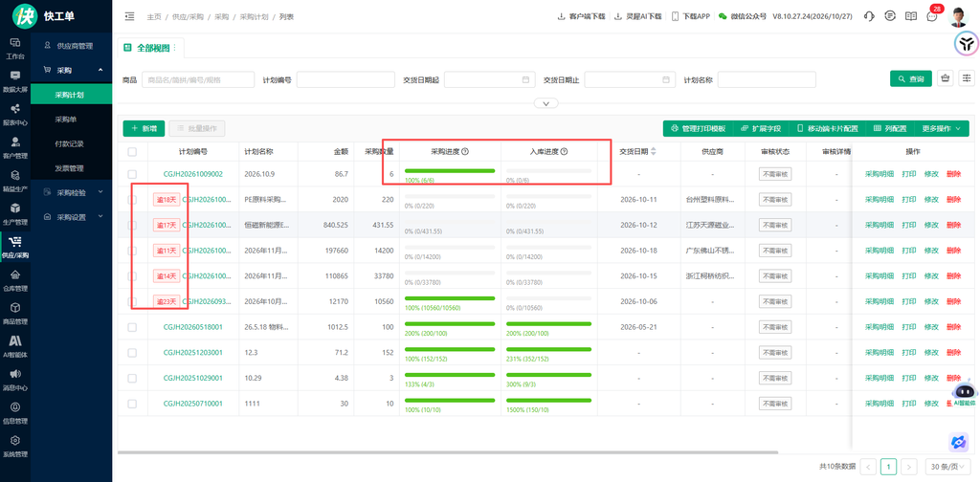The image size is (980, 482).
Task: Click the floating Y logo icon
Action: click(967, 44)
